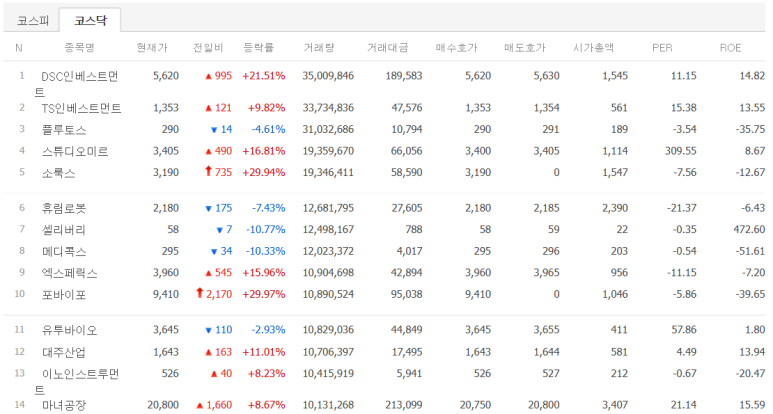Screen dimensions: 773x414
Task: Click the +21.51% change rate value
Action: 264,76
